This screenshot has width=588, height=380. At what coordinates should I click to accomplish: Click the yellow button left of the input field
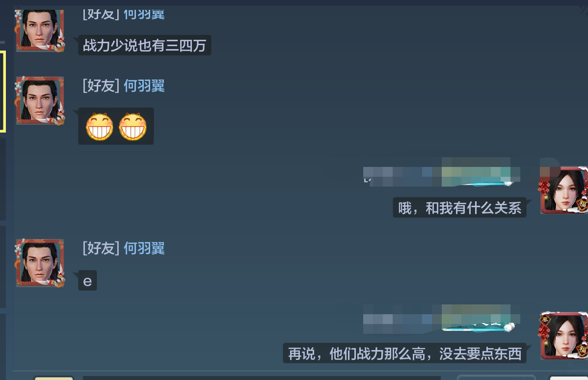pyautogui.click(x=53, y=378)
